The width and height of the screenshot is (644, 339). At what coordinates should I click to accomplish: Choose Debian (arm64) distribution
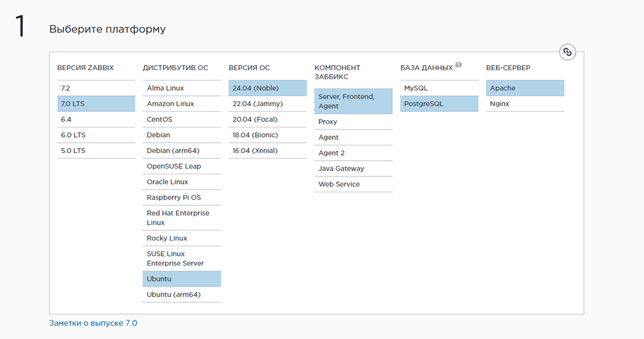pyautogui.click(x=182, y=151)
